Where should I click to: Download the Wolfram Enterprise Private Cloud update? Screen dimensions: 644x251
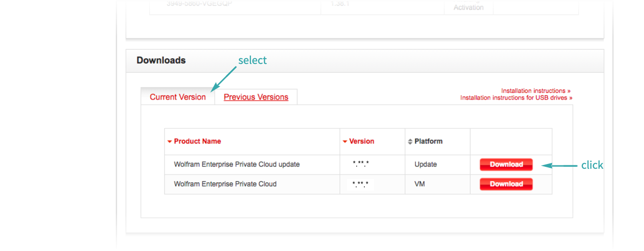click(506, 164)
